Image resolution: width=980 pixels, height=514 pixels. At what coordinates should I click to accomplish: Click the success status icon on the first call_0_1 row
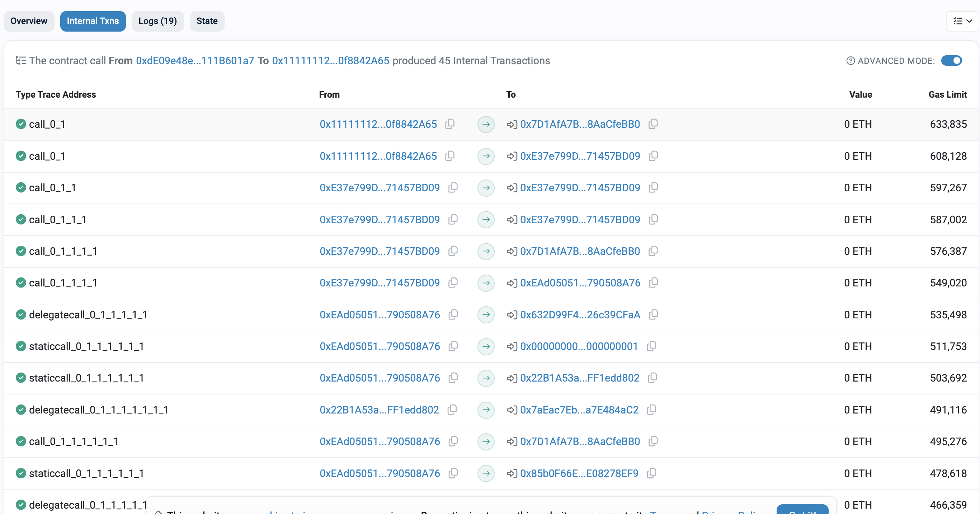[x=21, y=124]
